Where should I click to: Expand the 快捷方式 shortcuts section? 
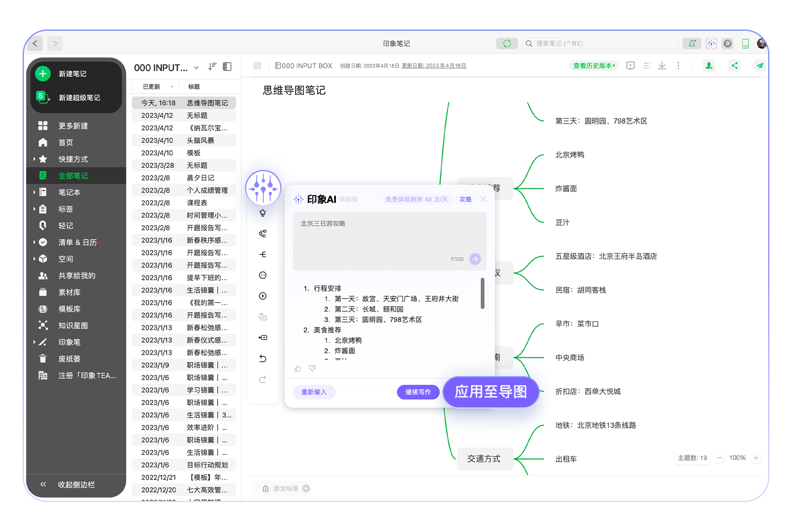point(34,159)
